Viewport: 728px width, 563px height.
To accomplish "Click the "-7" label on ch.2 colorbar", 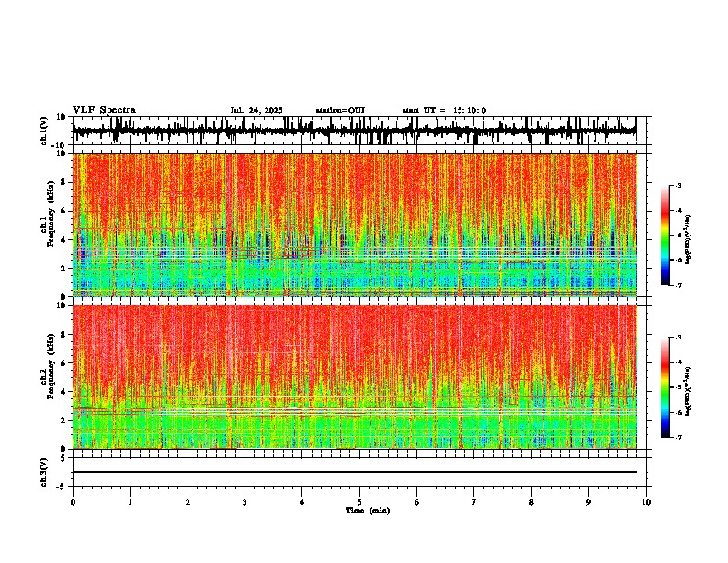I will coord(677,438).
